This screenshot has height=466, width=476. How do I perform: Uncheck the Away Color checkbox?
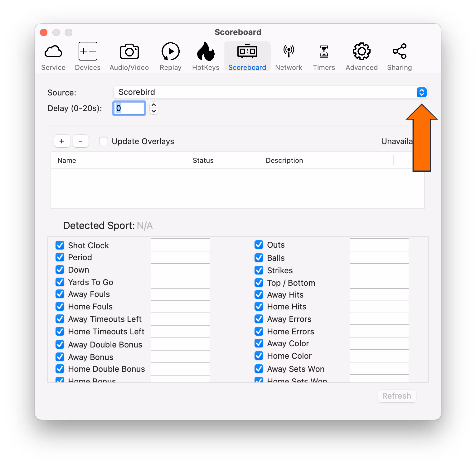pyautogui.click(x=259, y=343)
